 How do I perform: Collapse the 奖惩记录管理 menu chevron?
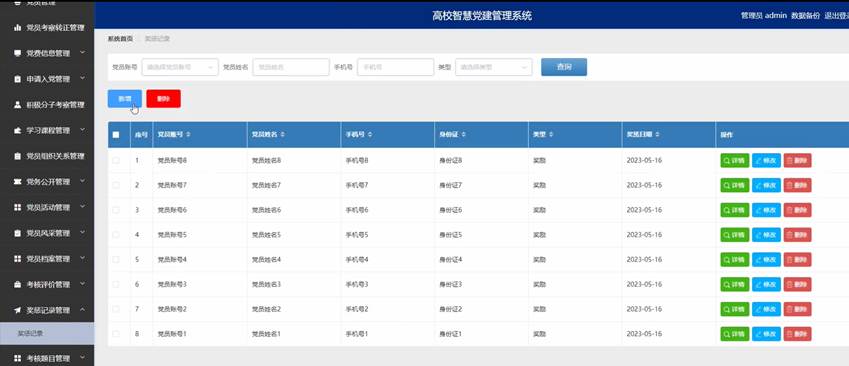click(83, 310)
